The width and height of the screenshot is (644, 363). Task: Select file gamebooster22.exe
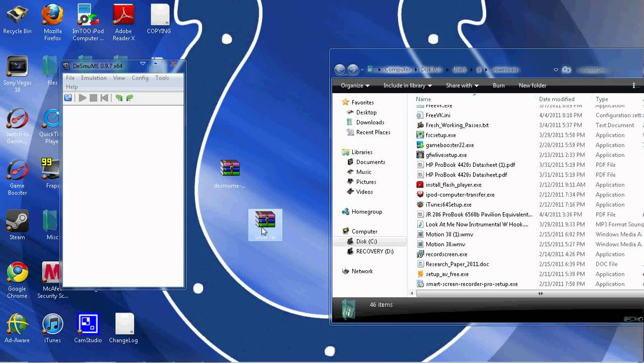(x=445, y=145)
